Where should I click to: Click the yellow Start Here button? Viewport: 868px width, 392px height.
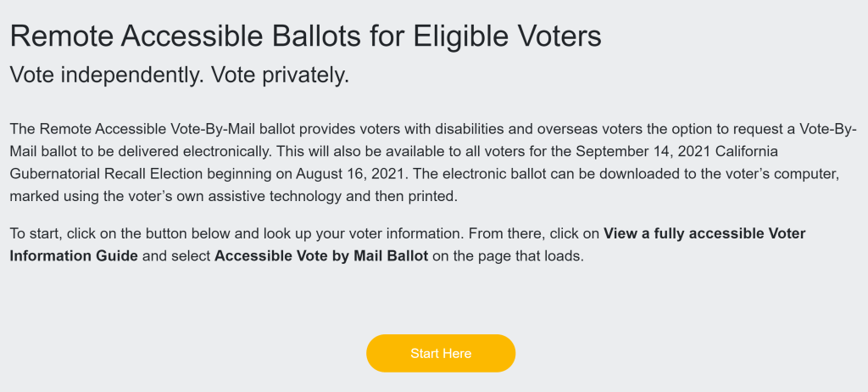441,353
